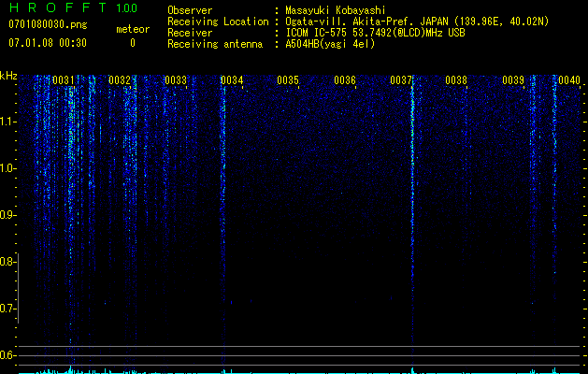The height and width of the screenshot is (374, 588).
Task: Click the 0.6 kHz axis label
Action: point(7,355)
